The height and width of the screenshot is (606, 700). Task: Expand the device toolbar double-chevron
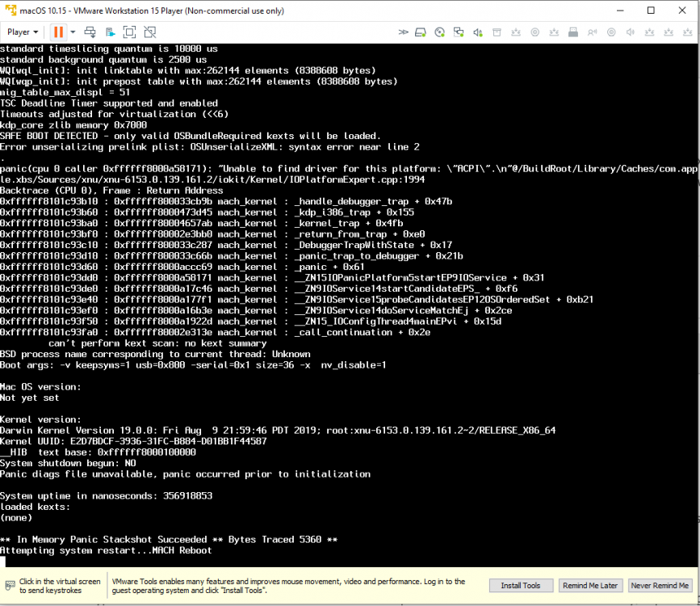pyautogui.click(x=403, y=32)
